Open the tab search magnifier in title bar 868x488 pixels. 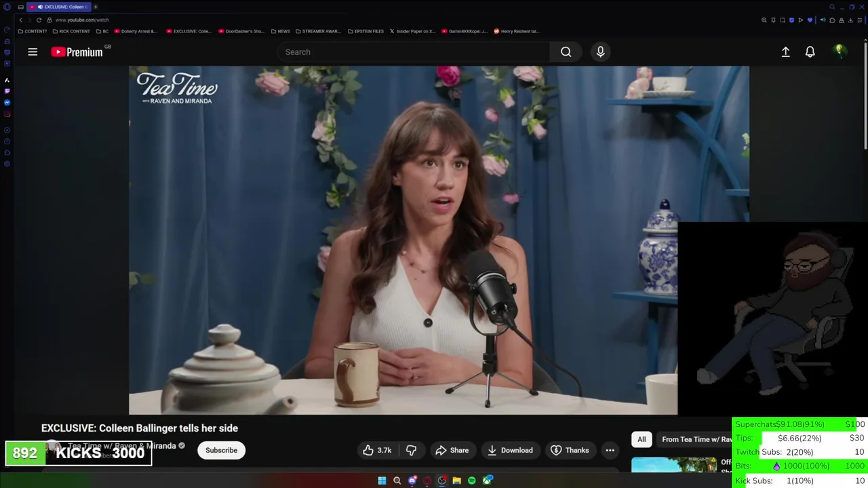coord(832,7)
